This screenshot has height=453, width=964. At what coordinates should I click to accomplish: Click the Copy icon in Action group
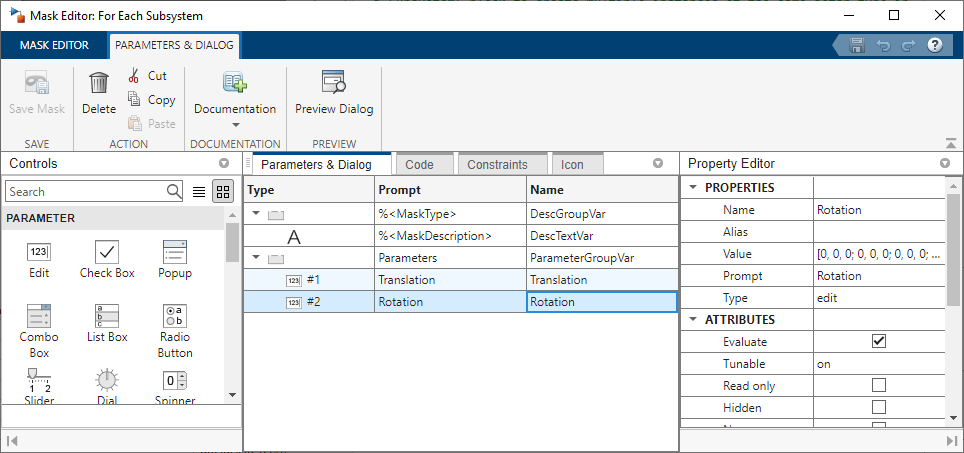tap(134, 100)
